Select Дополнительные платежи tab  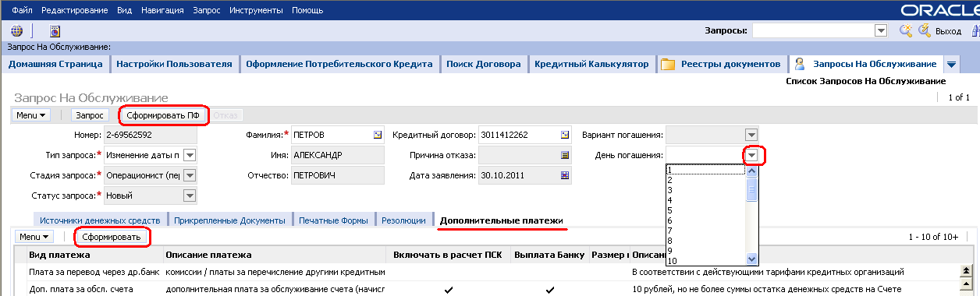tap(501, 220)
